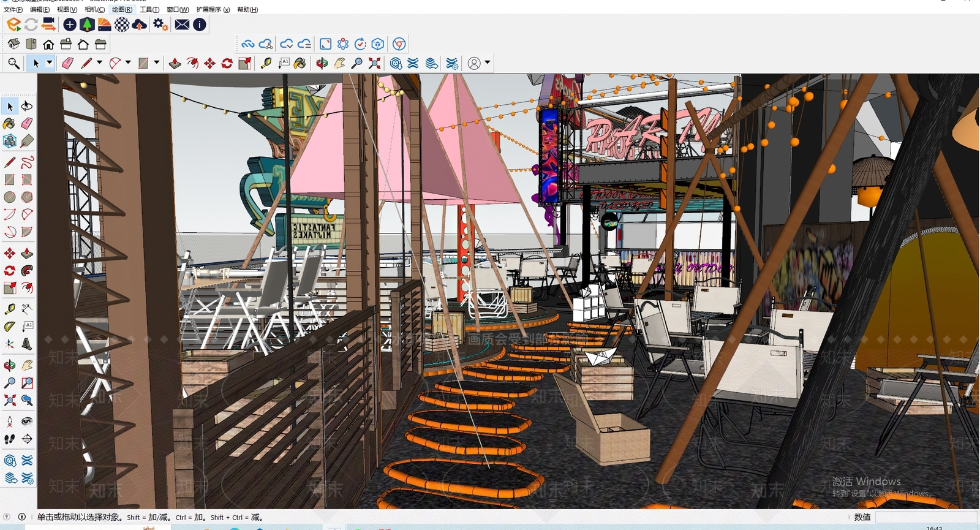The width and height of the screenshot is (980, 530).
Task: Expand the Line tool dropdown arrow
Action: 99,62
